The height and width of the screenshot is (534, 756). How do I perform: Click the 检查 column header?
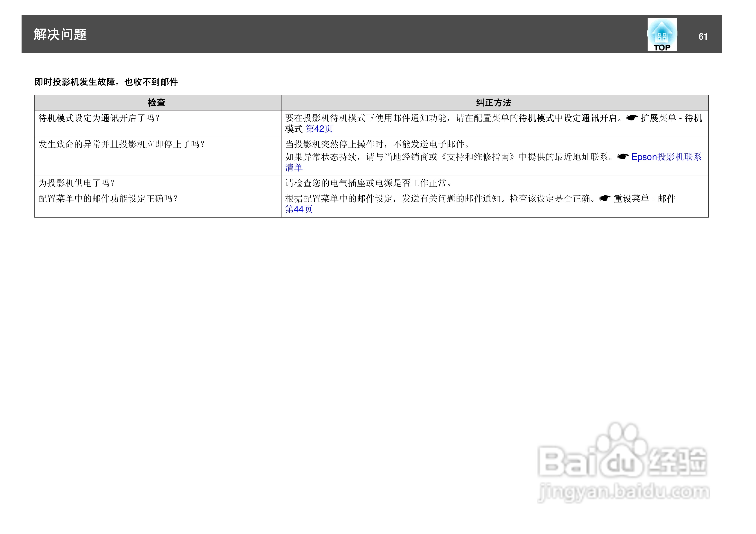pyautogui.click(x=156, y=103)
